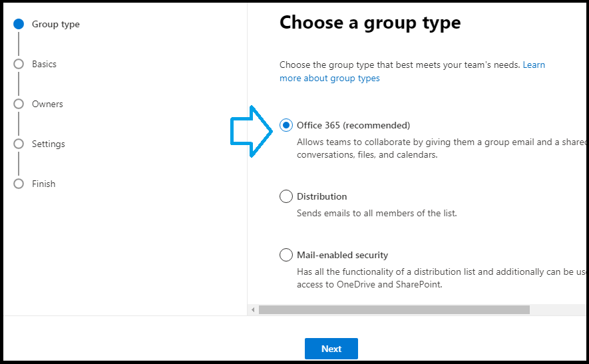Click the empty circle beside Settings
This screenshot has height=364, width=589.
pos(19,144)
